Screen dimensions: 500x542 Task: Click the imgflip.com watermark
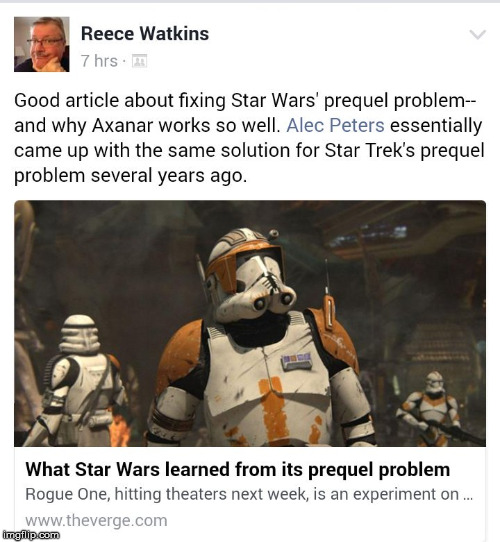(30, 535)
